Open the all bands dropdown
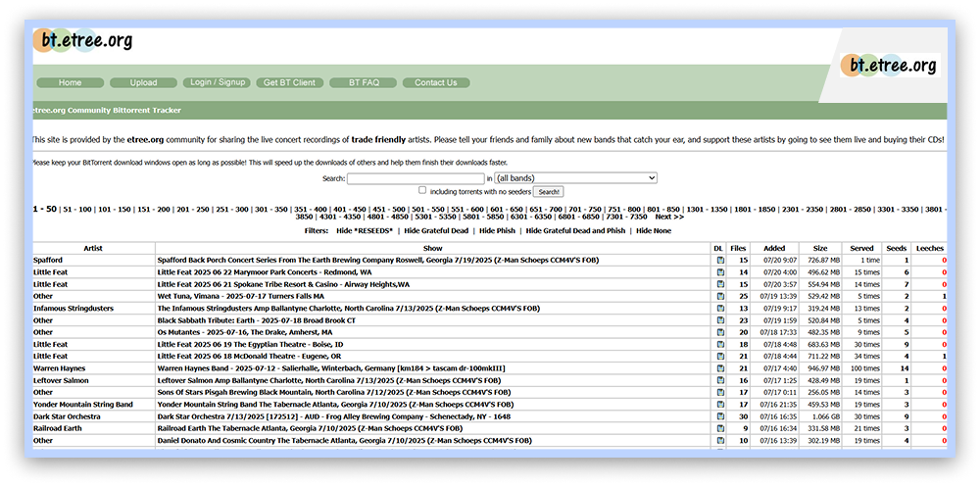 click(575, 178)
